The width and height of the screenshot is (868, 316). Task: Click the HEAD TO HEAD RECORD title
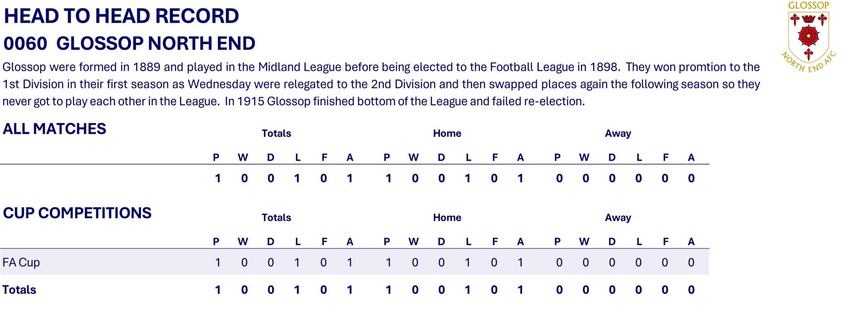click(x=121, y=16)
